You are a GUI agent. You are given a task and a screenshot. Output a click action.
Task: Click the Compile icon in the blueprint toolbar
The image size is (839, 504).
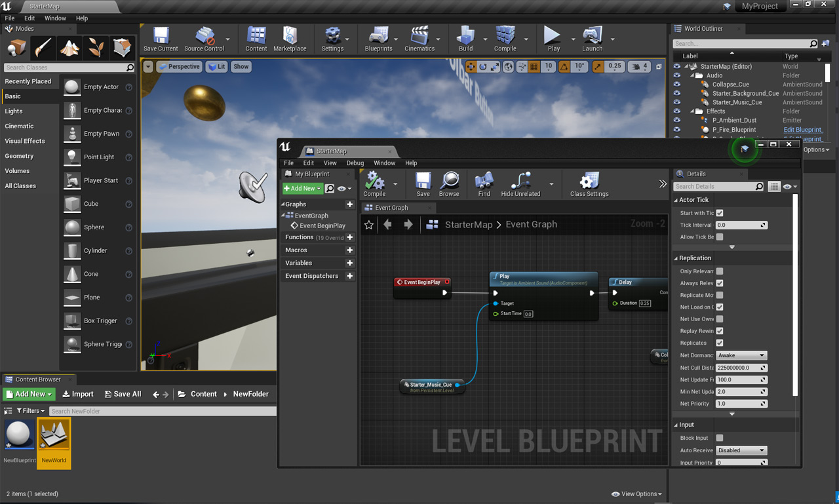374,181
